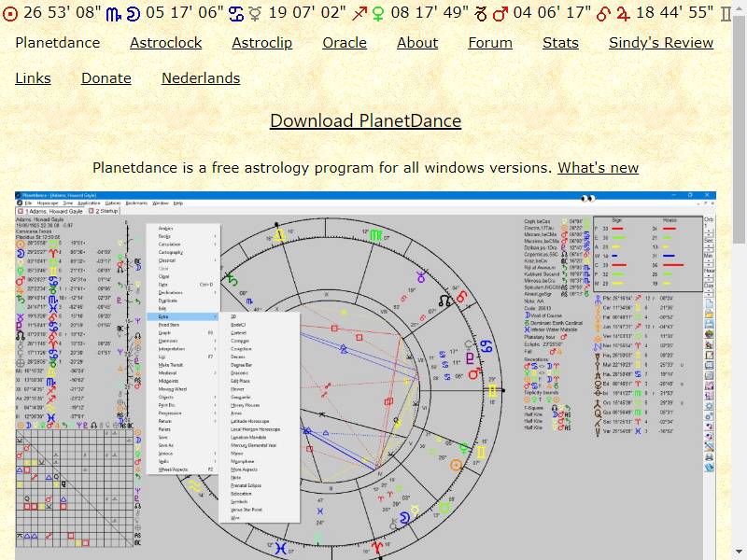This screenshot has height=560, width=747.
Task: Go to the Donate page
Action: [106, 78]
